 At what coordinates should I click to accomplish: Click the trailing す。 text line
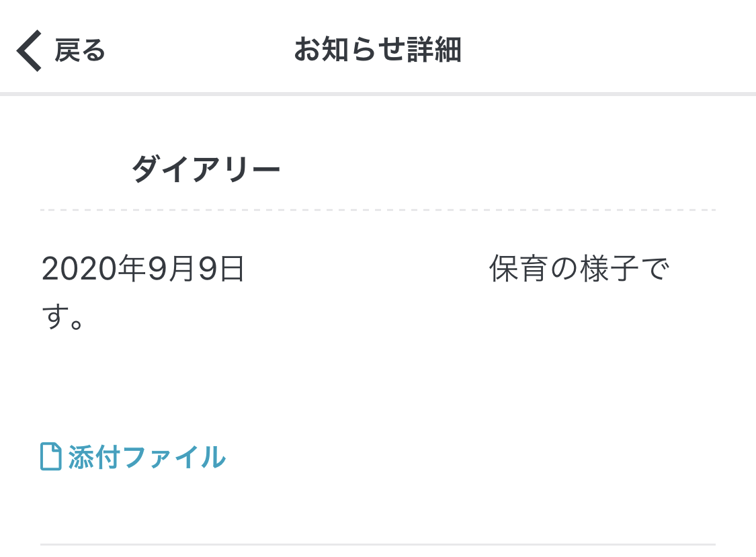tap(62, 317)
